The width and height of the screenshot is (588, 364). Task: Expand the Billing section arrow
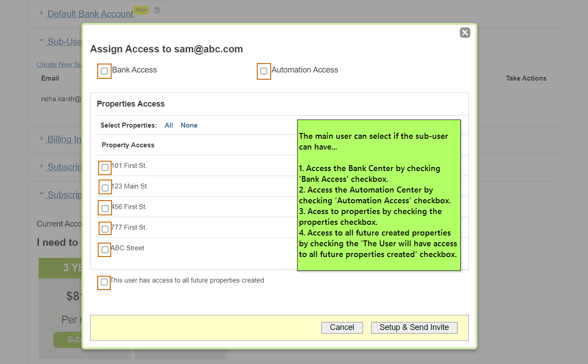(42, 139)
